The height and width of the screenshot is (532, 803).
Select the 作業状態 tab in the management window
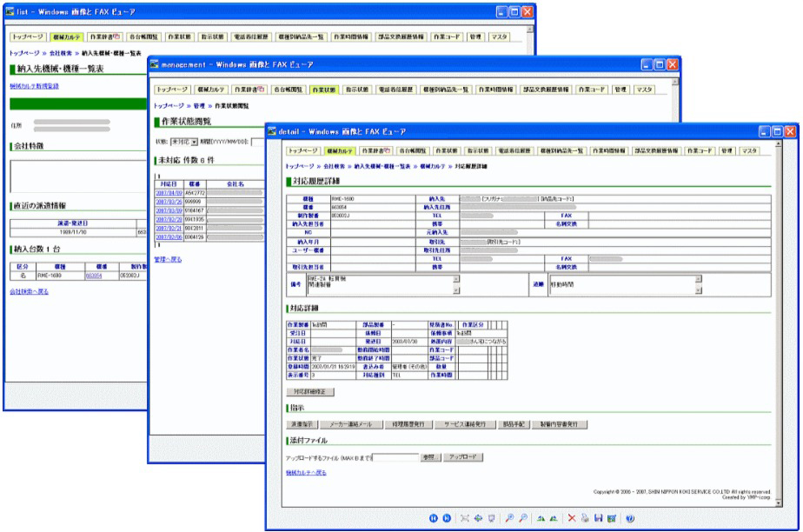tap(323, 89)
